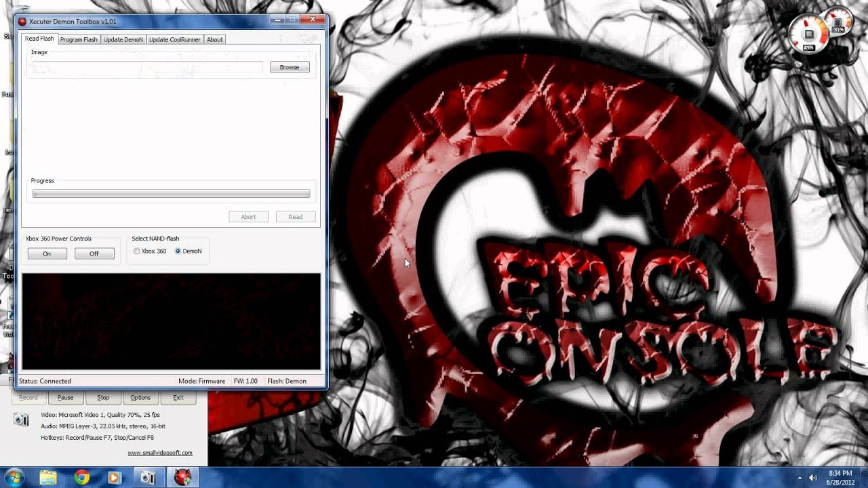Click the RAM usage small gauge gadget
868x488 pixels.
[839, 23]
